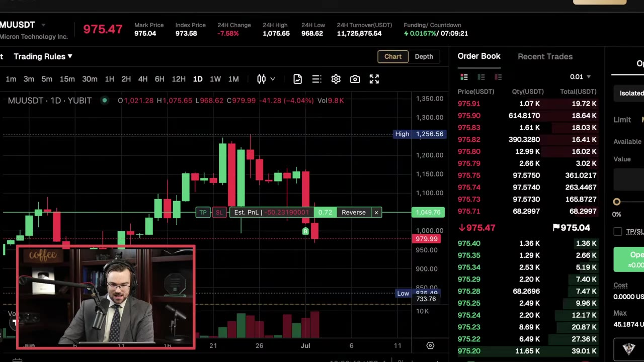
Task: Switch to Depth view
Action: [424, 57]
